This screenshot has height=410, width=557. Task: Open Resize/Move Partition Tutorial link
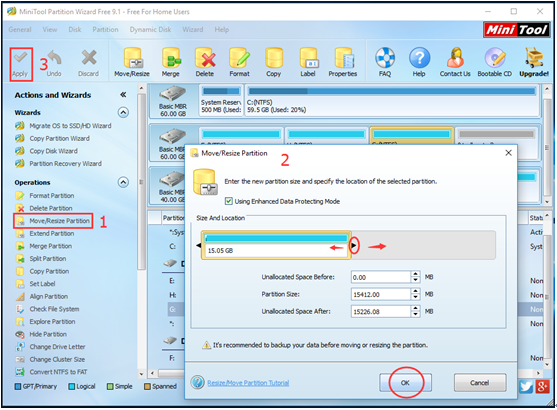click(x=248, y=383)
